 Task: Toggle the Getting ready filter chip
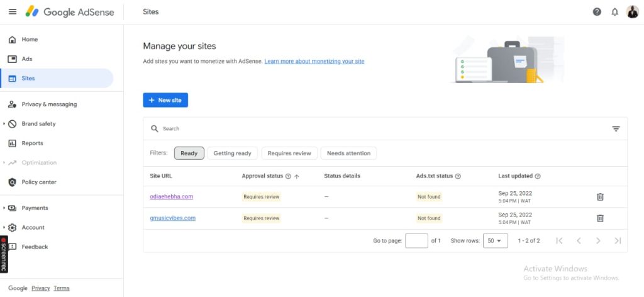coord(232,153)
